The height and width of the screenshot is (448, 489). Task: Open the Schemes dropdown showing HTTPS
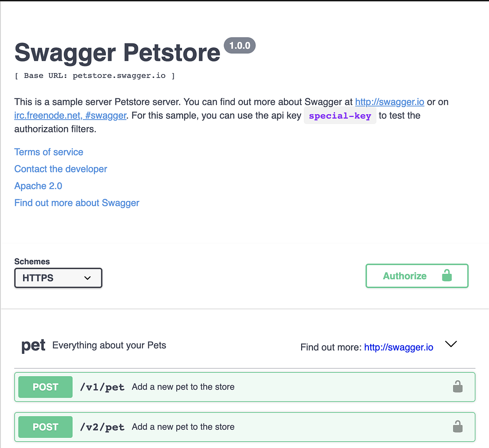click(58, 278)
